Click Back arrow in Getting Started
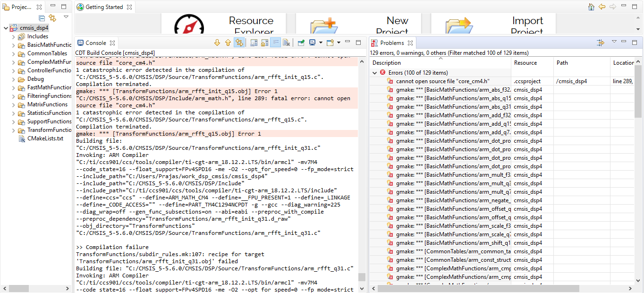Viewport: 644px width, 293px height. pos(602,7)
